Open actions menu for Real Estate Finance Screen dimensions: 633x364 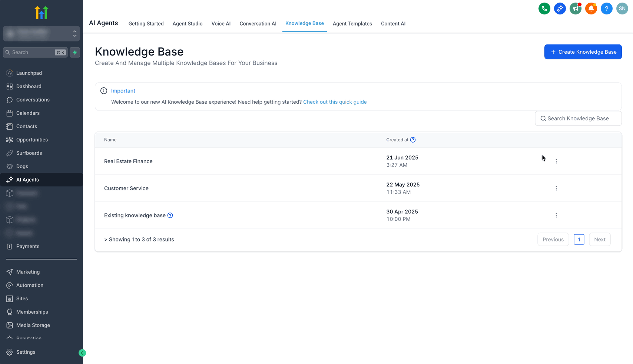(x=556, y=161)
